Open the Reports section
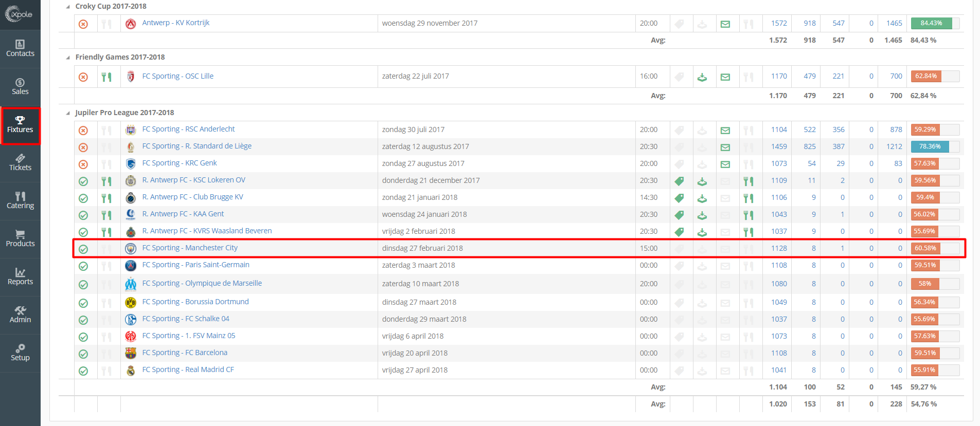 coord(20,277)
